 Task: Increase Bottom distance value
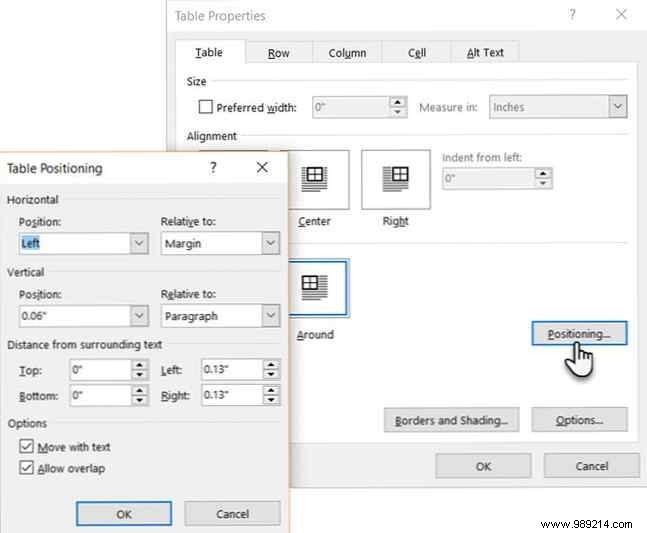click(x=139, y=390)
